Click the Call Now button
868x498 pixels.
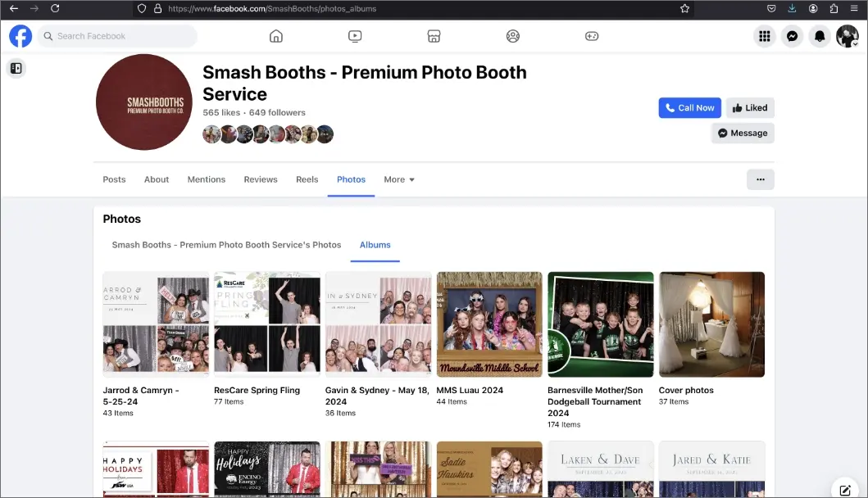[x=690, y=108]
